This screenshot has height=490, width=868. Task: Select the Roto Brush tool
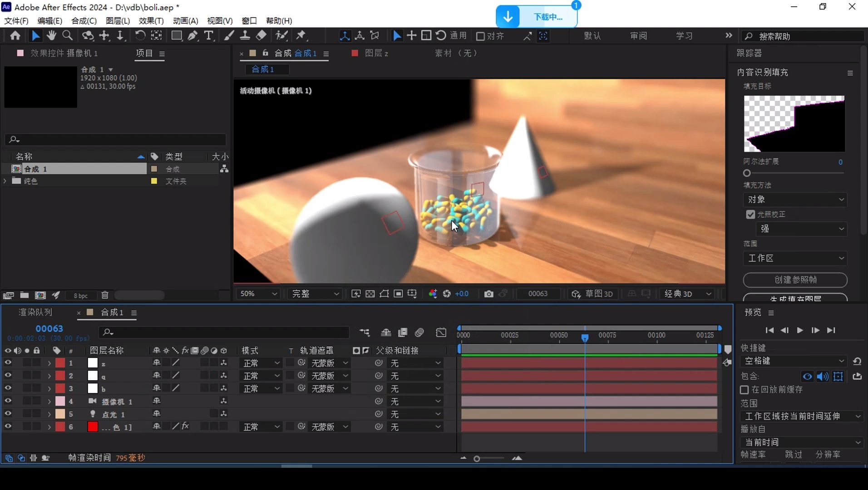282,35
